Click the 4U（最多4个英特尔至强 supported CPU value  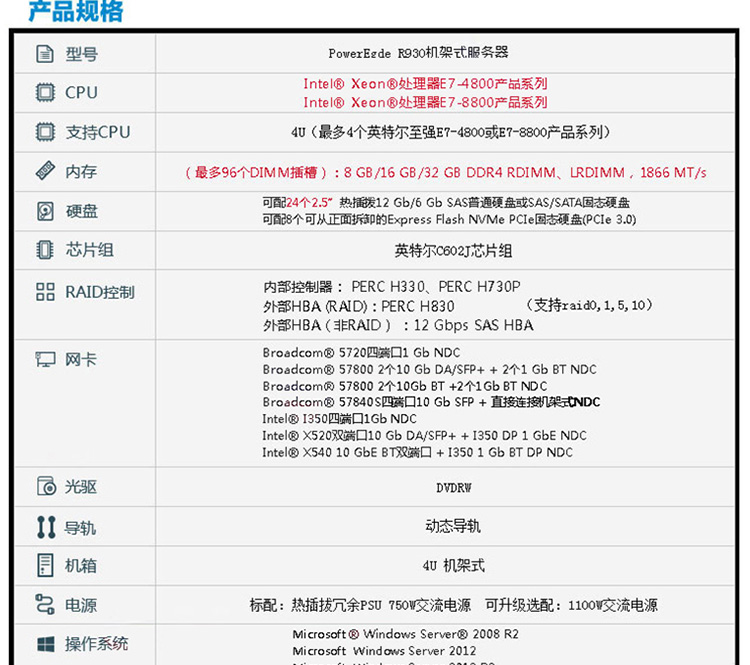pyautogui.click(x=451, y=132)
